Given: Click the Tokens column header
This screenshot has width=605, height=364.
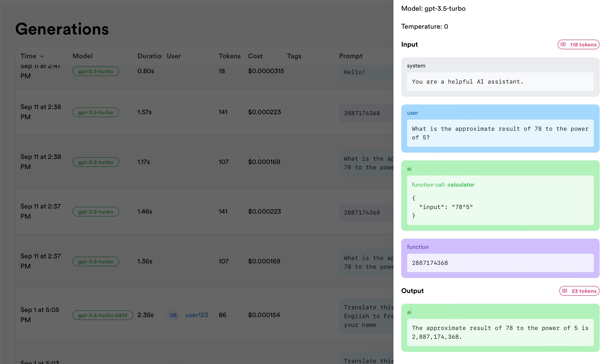Looking at the screenshot, I should pos(229,56).
